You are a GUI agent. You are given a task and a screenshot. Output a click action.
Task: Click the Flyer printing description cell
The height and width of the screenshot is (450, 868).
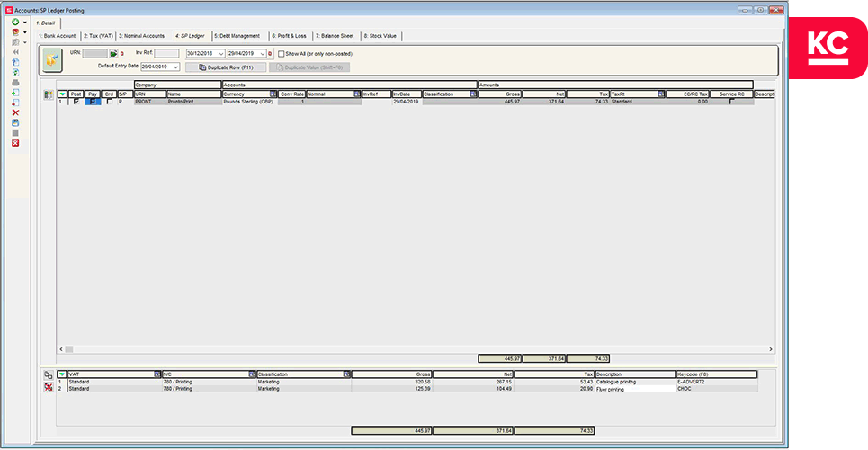click(x=636, y=389)
